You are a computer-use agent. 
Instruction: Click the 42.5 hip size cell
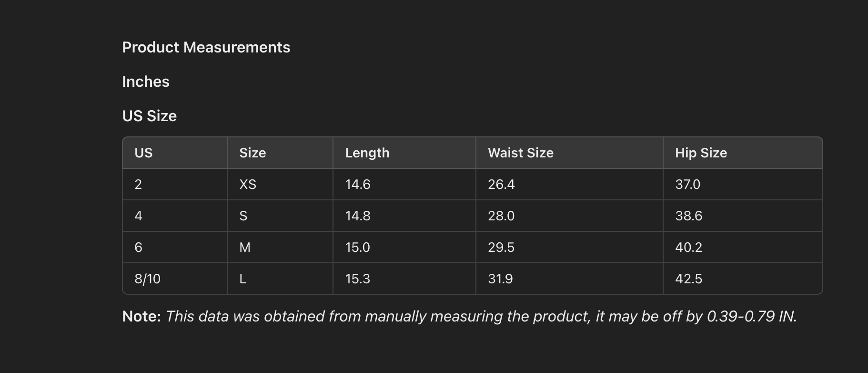(688, 279)
